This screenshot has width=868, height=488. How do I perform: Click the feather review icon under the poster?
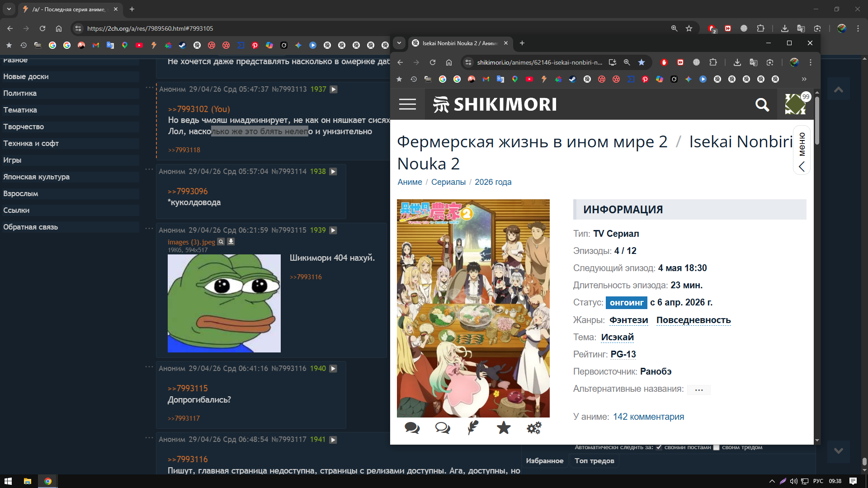point(473,427)
